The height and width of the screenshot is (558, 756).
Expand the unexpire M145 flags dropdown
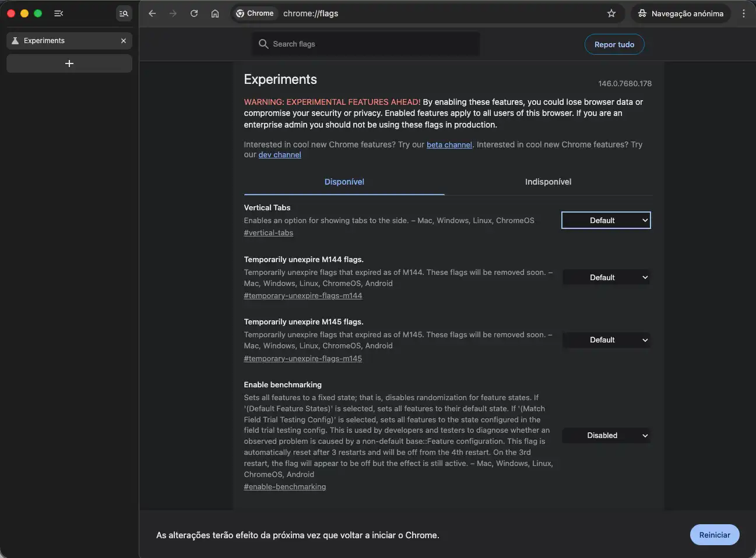(x=606, y=340)
